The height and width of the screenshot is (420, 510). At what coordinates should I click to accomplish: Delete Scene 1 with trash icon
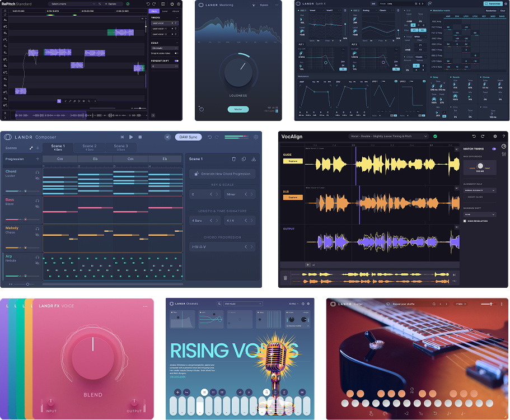coord(233,159)
